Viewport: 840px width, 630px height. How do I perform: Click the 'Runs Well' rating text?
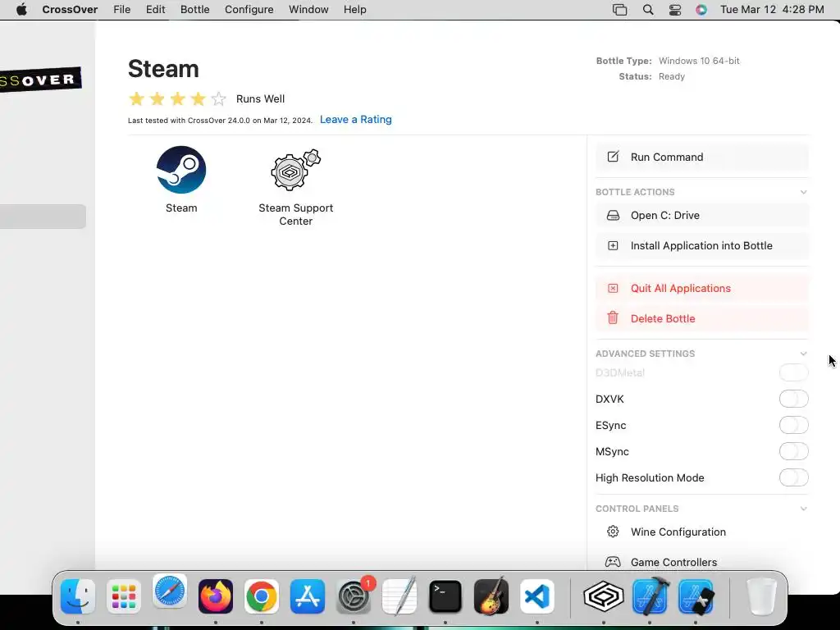[260, 98]
